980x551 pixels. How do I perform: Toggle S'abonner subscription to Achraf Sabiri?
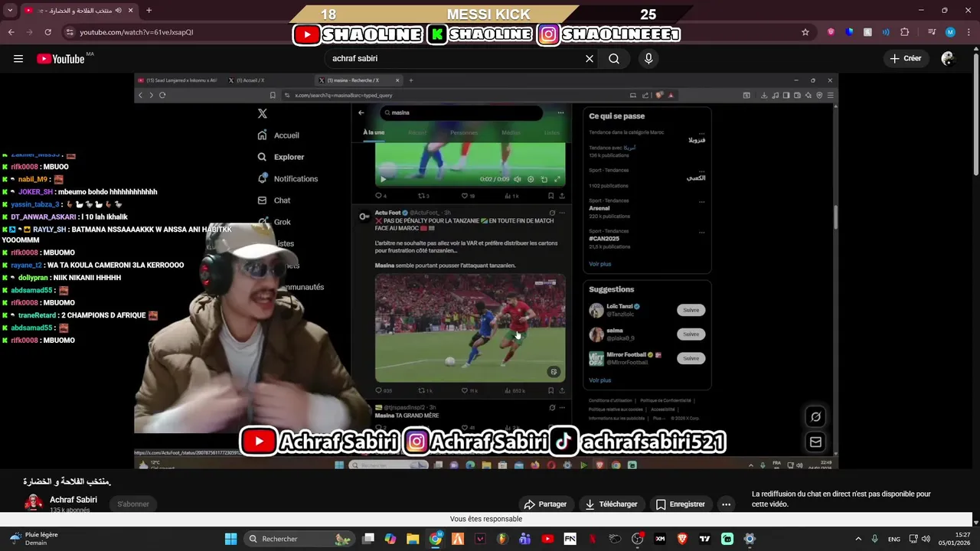pos(133,504)
